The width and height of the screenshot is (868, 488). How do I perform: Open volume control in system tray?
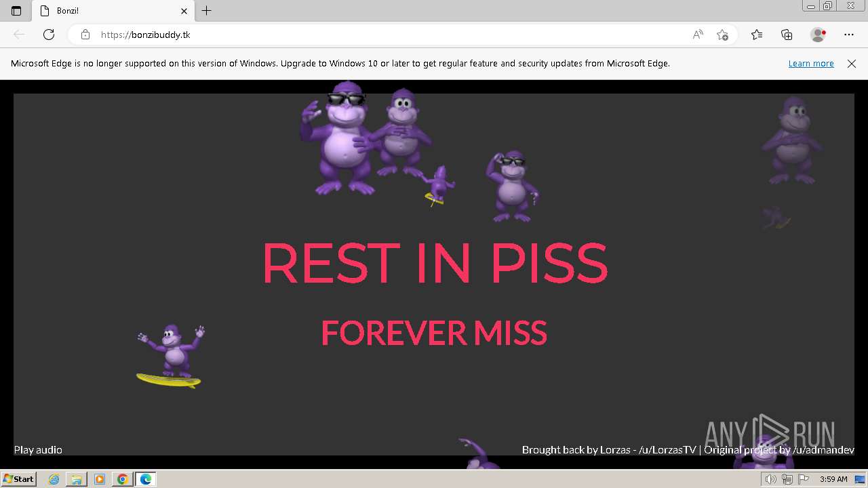pyautogui.click(x=770, y=479)
